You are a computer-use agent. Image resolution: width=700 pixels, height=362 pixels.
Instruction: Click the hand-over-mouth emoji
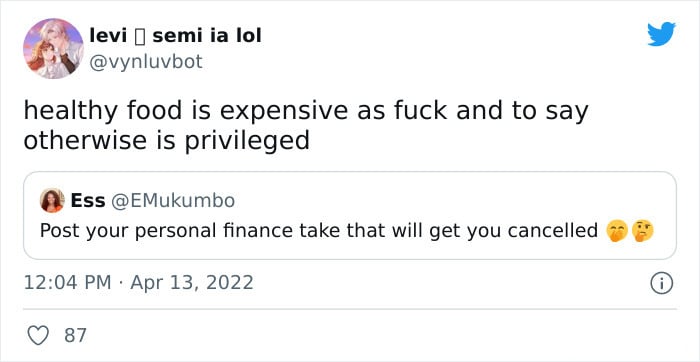(x=617, y=232)
